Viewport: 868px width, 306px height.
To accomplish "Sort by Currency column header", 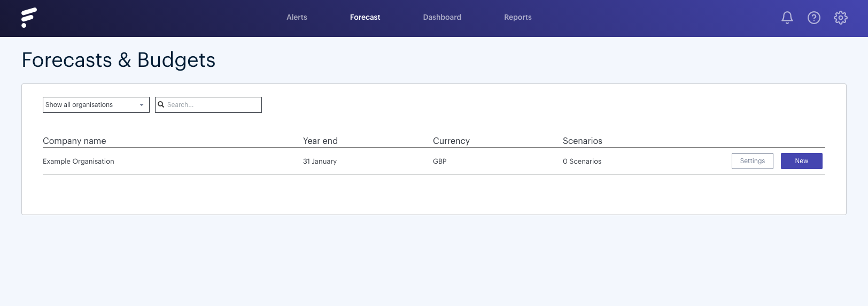I will pyautogui.click(x=451, y=141).
